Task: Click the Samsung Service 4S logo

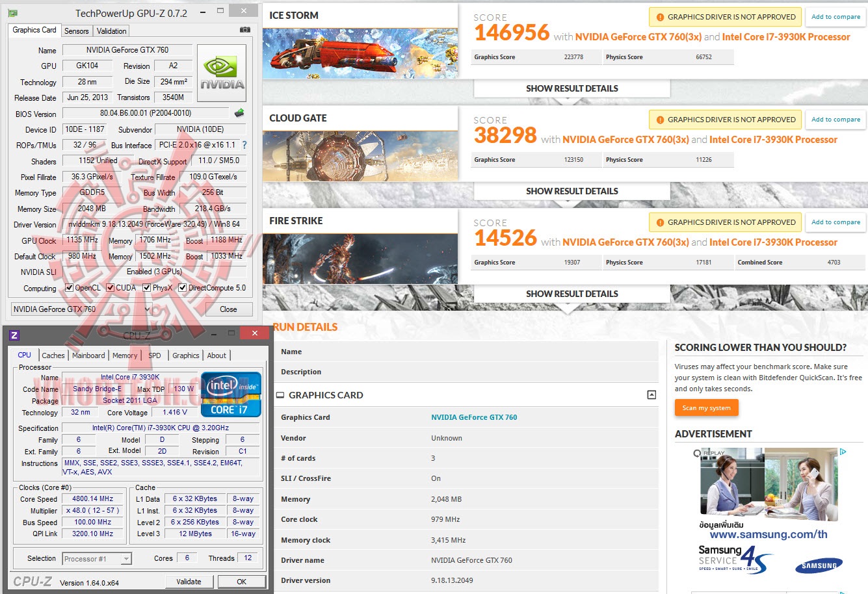Action: tap(735, 559)
